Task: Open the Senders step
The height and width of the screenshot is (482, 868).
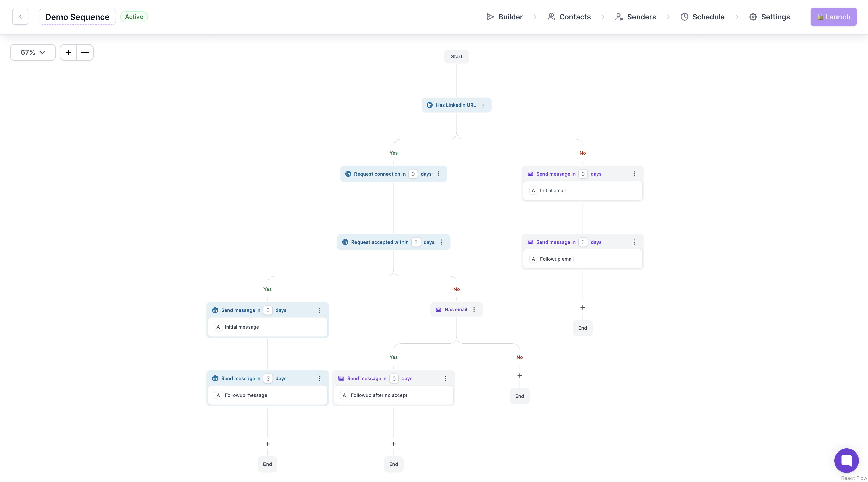Action: click(635, 17)
